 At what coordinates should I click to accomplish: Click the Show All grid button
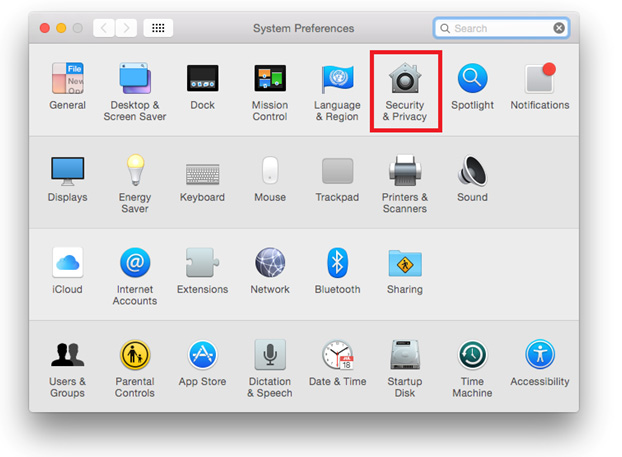point(158,28)
